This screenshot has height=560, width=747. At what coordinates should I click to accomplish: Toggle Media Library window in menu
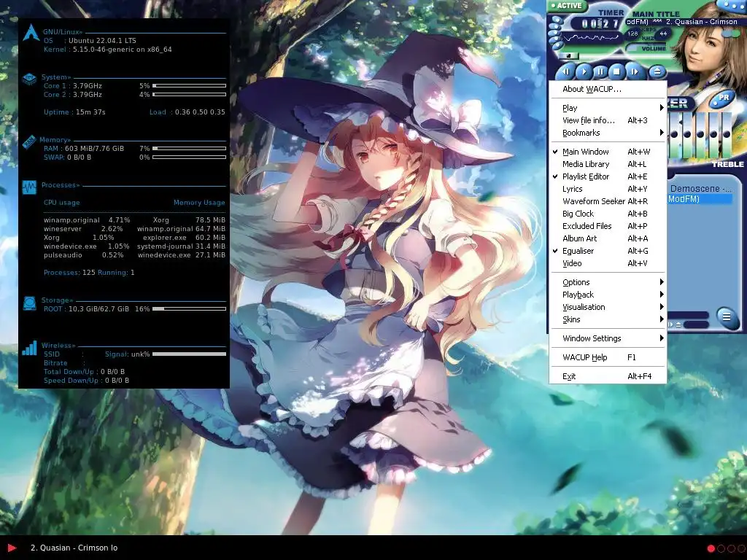tap(608, 164)
